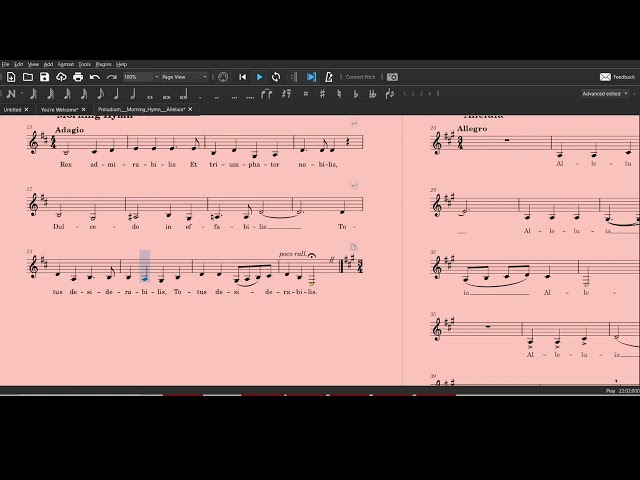The image size is (640, 480).
Task: Apply double sharp accidental
Action: pyautogui.click(x=306, y=94)
